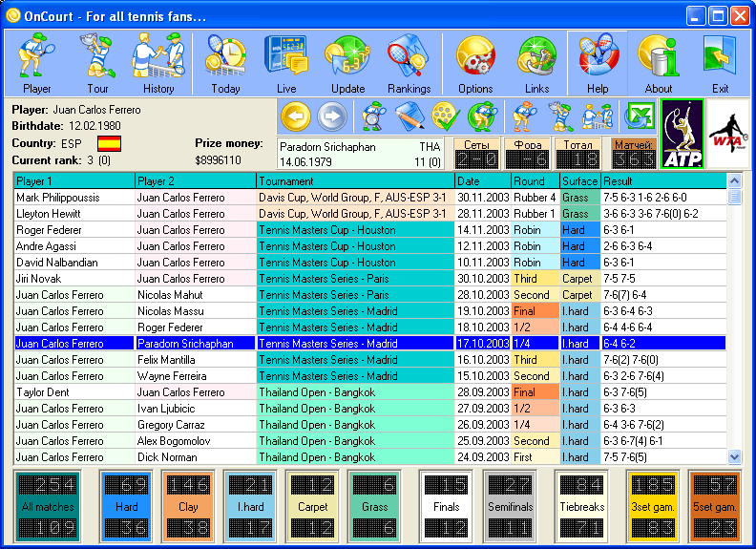Select the Nicolas Massu Madrid final row
The width and height of the screenshot is (756, 549).
[369, 311]
